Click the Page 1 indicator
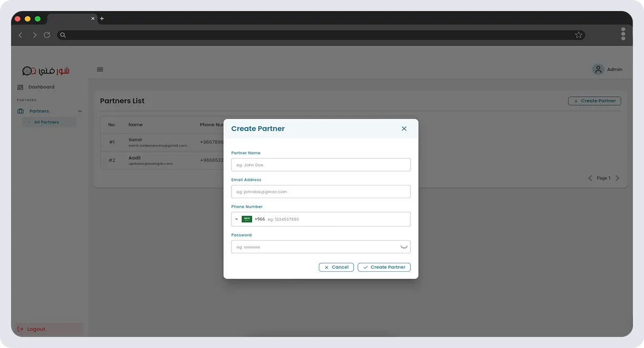The image size is (644, 348). (603, 178)
